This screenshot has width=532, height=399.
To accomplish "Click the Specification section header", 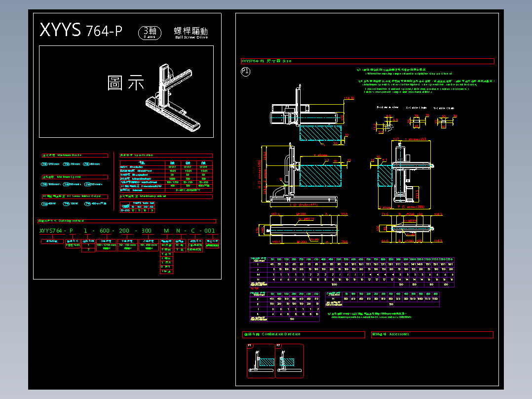I will (x=166, y=155).
